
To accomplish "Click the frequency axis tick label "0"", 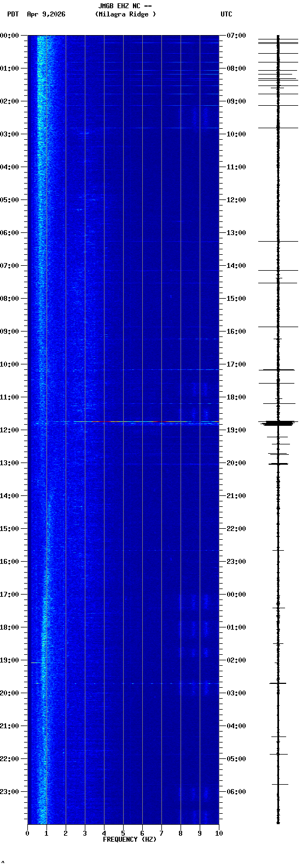I will (27, 833).
